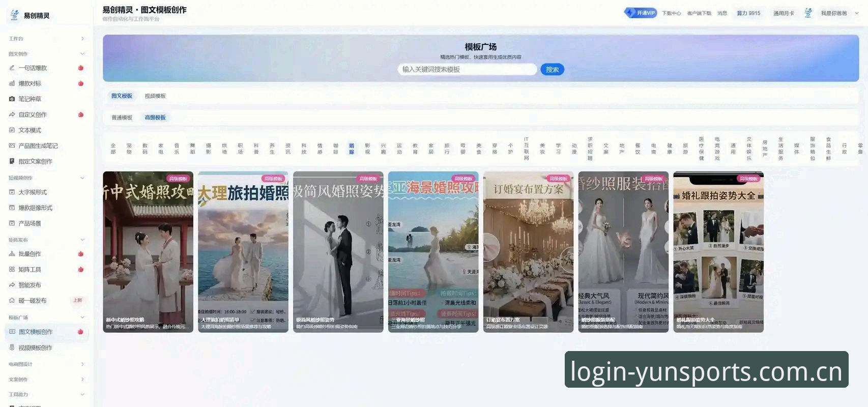Viewport: 868px width, 407px height.
Task: Click the user avatar icon in header
Action: [808, 13]
